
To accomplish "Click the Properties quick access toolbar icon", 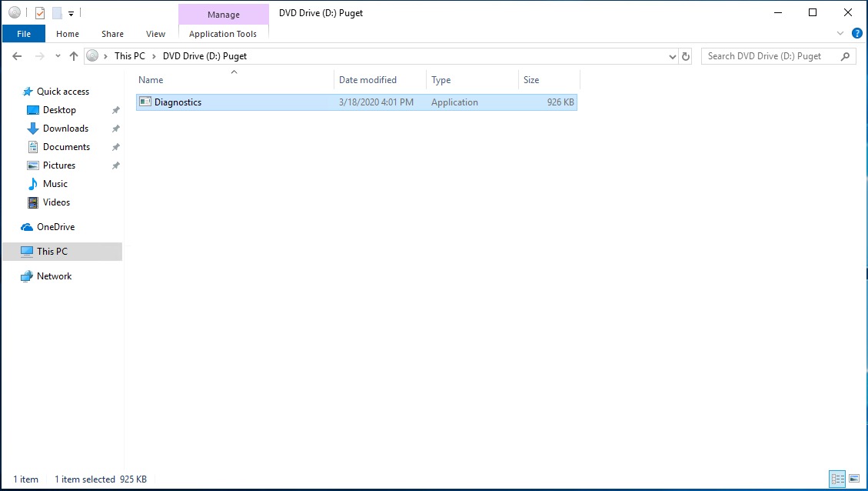I will click(x=40, y=12).
